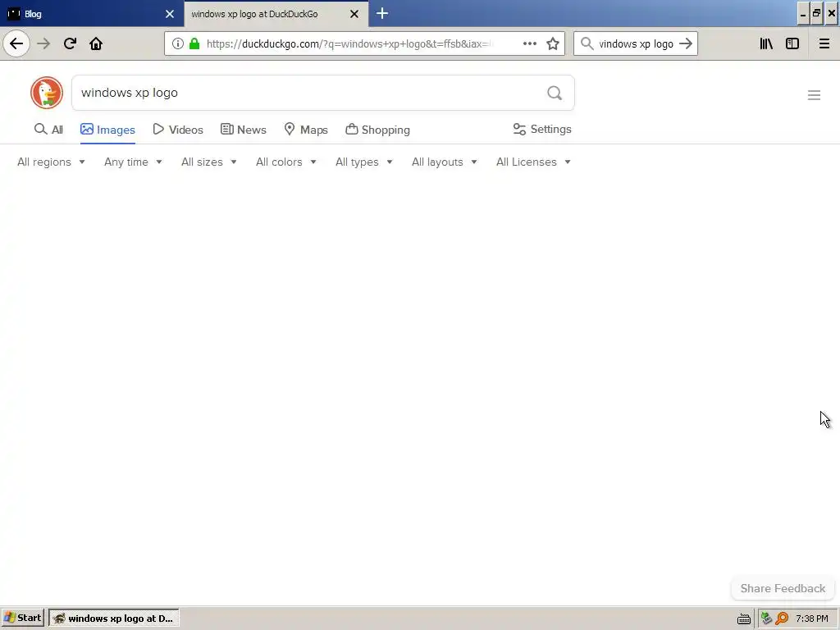Expand the All layouts filter
Image resolution: width=840 pixels, height=630 pixels.
444,162
